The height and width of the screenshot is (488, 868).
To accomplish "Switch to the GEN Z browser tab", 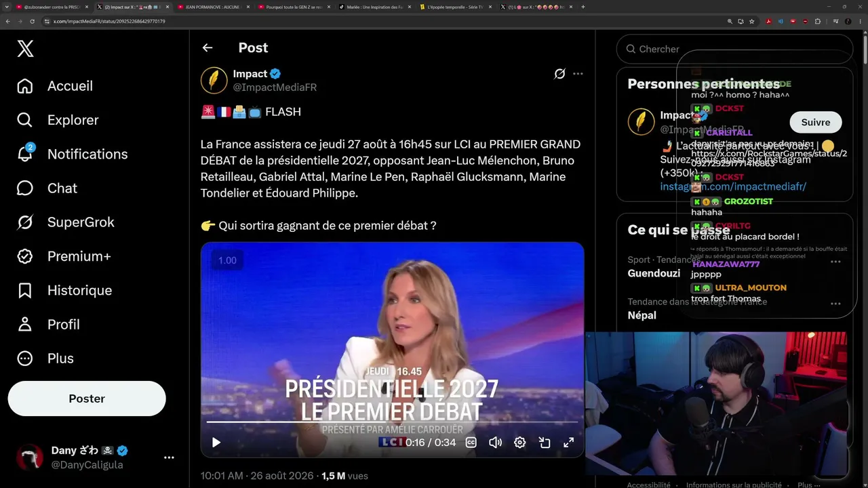I will (293, 7).
